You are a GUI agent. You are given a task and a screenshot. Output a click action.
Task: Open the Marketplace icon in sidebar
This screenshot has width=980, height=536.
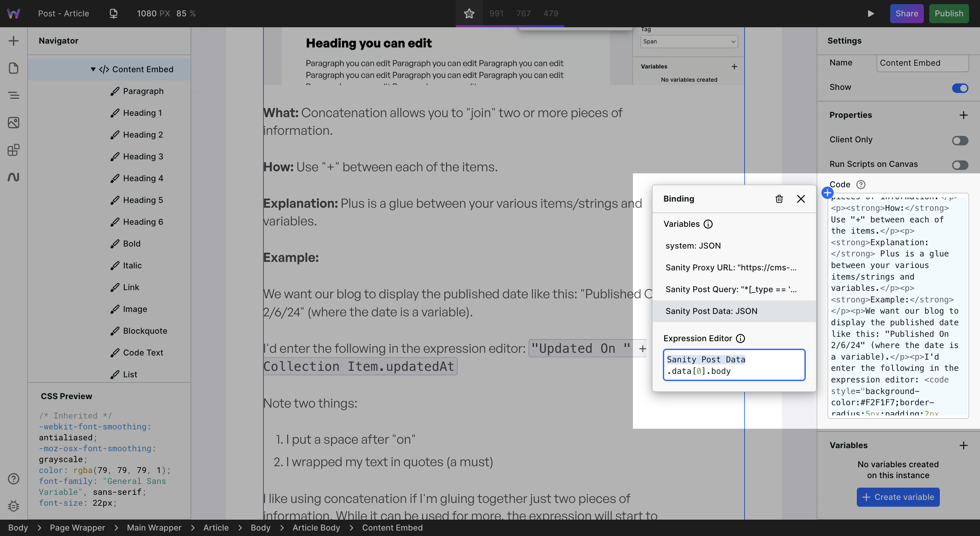tap(14, 150)
